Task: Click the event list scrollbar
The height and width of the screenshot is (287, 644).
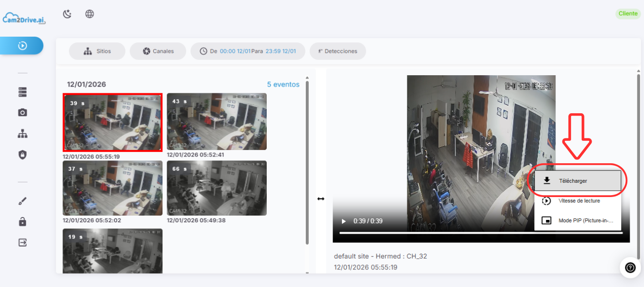Action: tap(307, 162)
